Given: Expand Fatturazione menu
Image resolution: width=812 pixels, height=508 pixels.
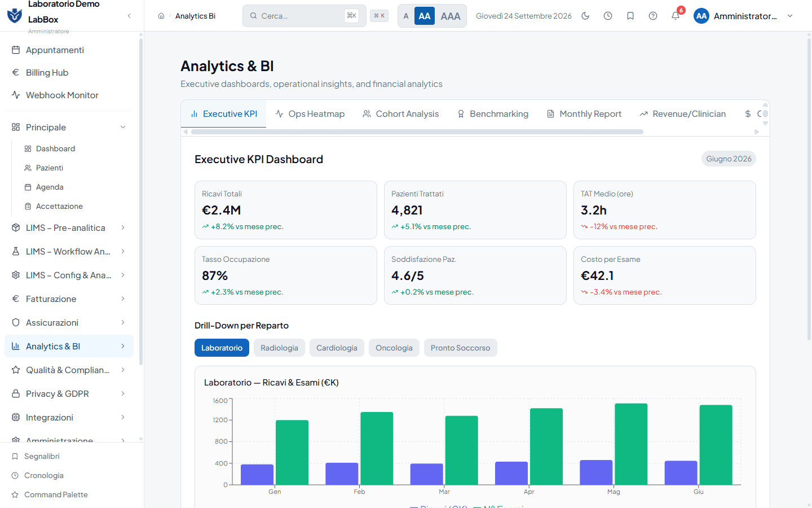Looking at the screenshot, I should (69, 299).
